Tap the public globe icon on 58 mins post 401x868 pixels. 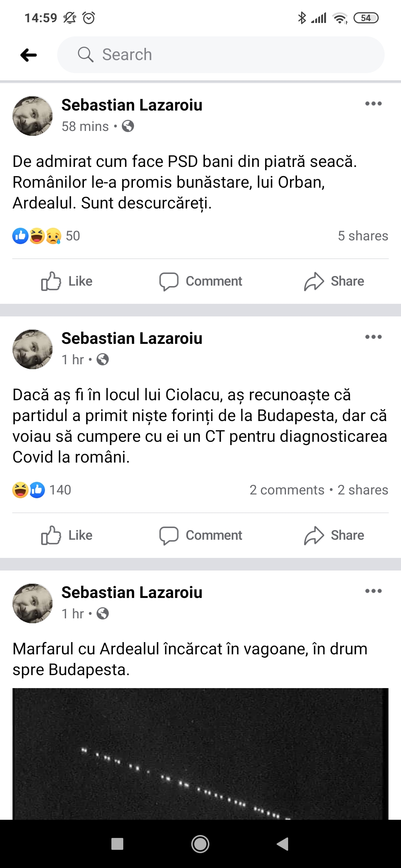pos(128,126)
